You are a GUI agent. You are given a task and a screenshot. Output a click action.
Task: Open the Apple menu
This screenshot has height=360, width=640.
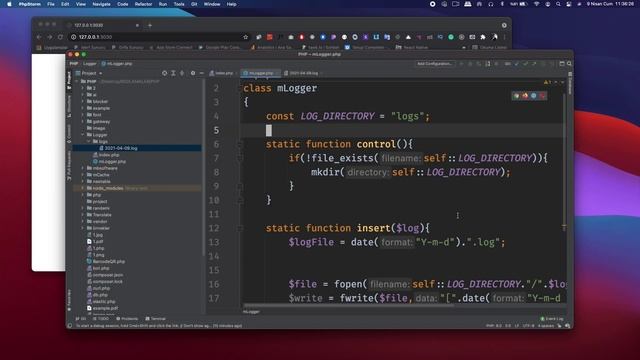[9, 4]
